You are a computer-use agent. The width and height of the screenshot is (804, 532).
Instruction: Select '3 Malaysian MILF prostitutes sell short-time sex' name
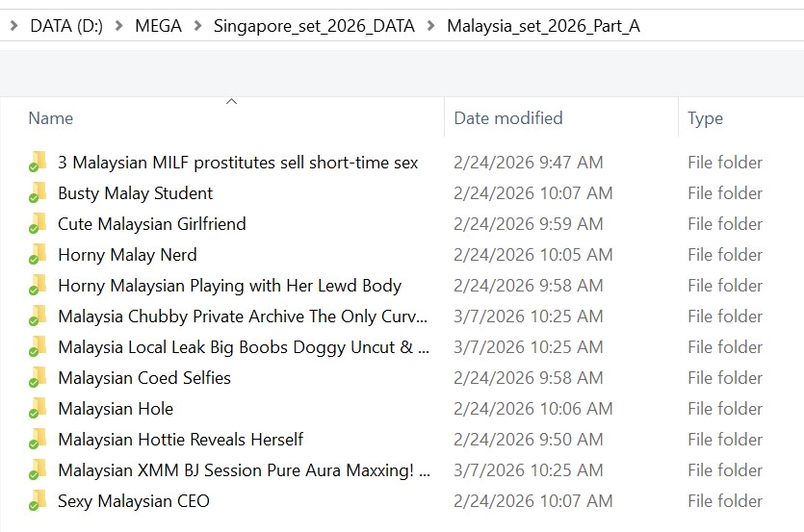238,163
